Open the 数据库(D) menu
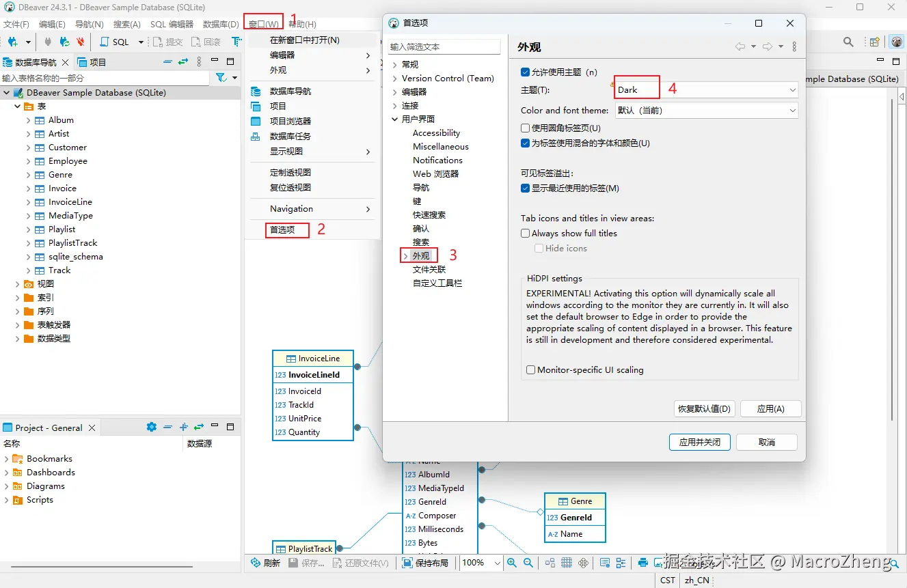The image size is (907, 588). coord(221,24)
